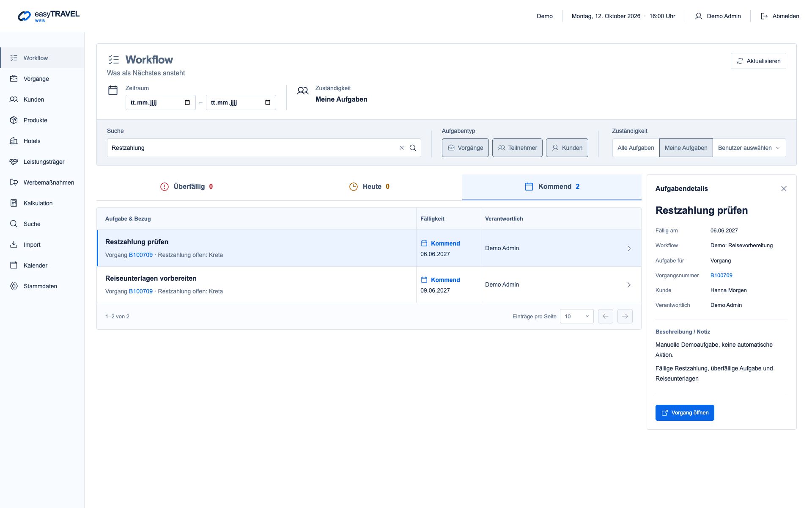Open the end date picker in Zeitraum
812x508 pixels.
pos(268,102)
